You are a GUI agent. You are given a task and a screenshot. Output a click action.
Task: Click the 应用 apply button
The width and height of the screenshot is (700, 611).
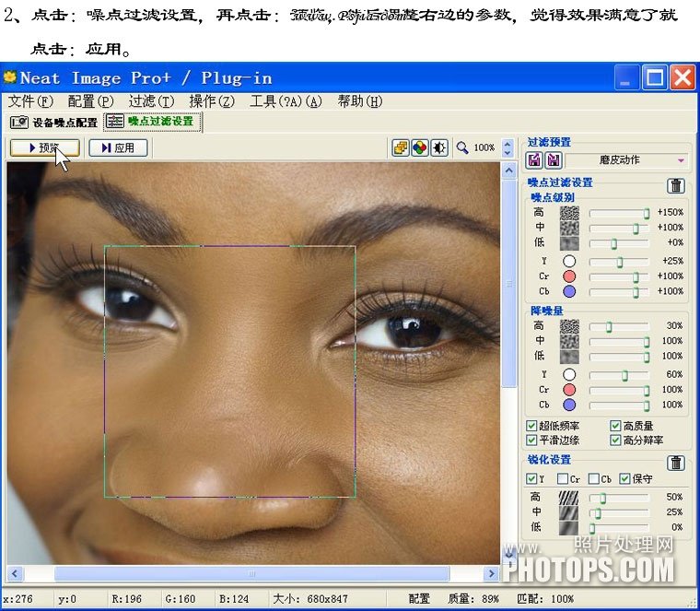(x=118, y=147)
